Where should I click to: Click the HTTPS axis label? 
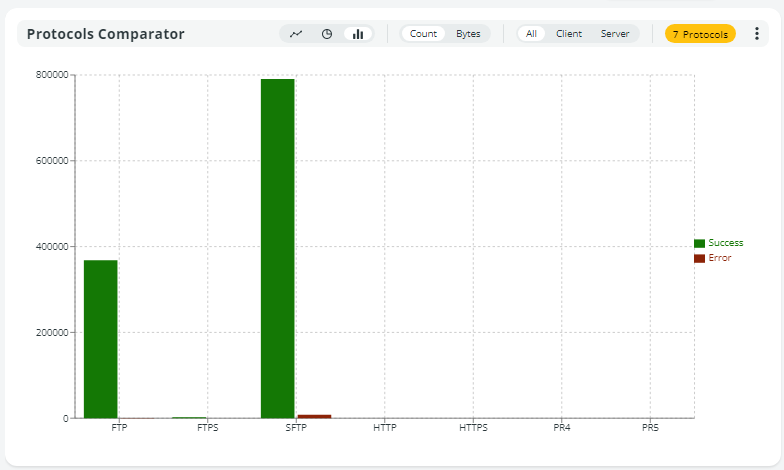pos(473,428)
